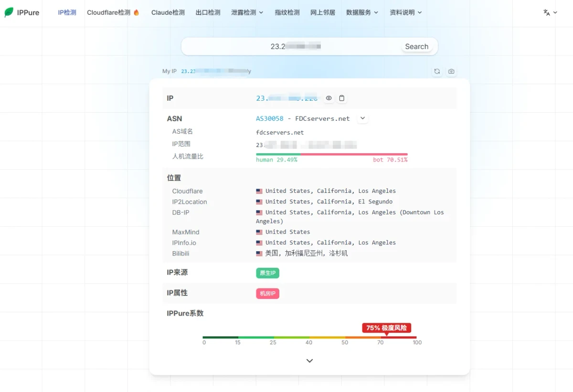573x392 pixels.
Task: Click the DB-IP Downtown Los Angeles text
Action: 350,217
